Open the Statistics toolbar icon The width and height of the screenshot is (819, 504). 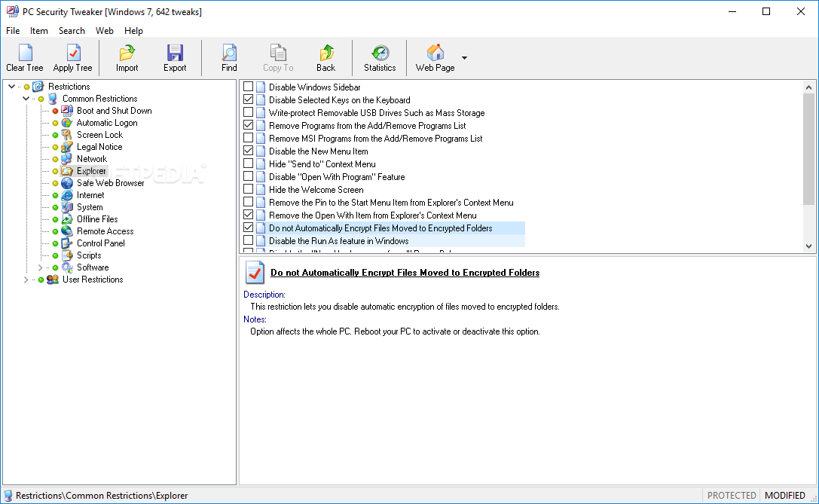380,53
